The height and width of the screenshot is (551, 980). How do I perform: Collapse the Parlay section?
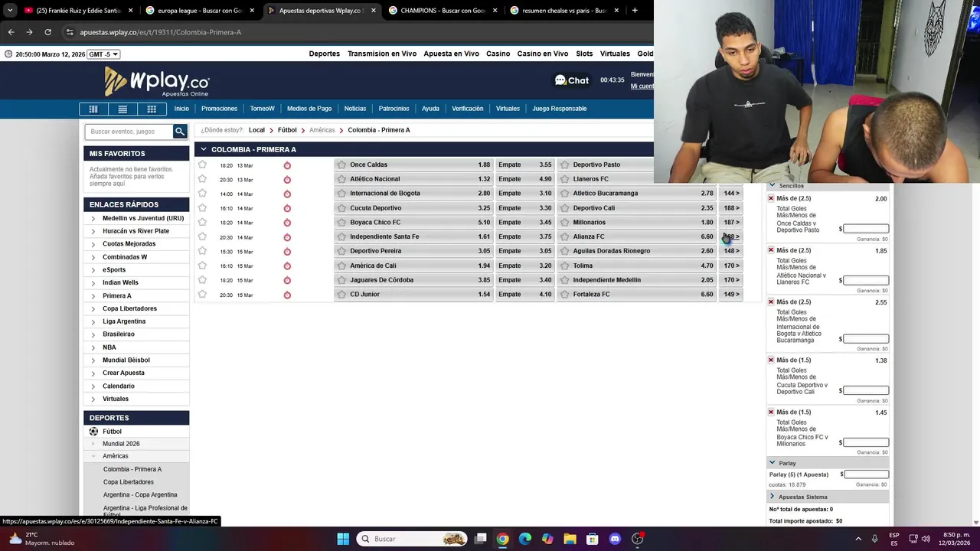click(772, 463)
